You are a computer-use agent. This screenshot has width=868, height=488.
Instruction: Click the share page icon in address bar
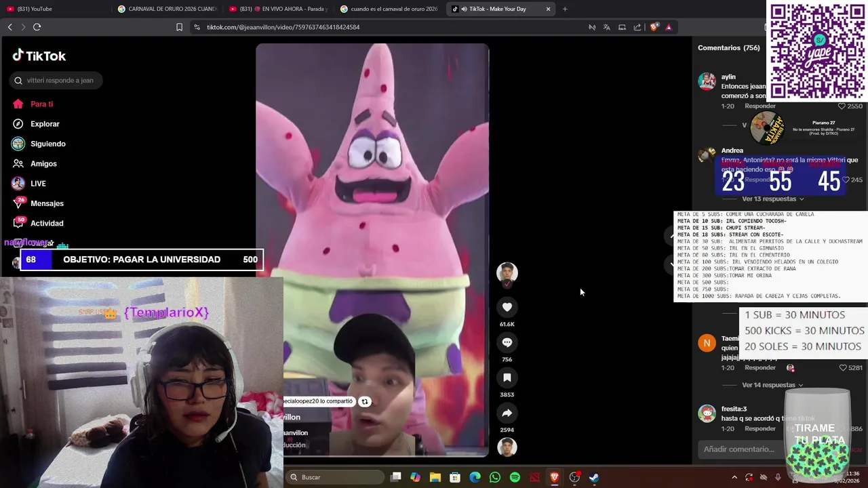pyautogui.click(x=637, y=27)
